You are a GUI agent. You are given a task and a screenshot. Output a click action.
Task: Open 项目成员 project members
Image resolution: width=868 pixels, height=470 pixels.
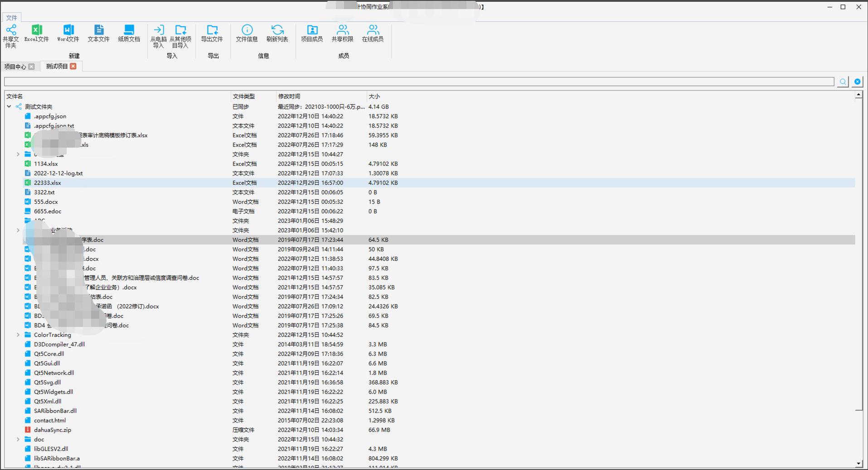pyautogui.click(x=312, y=34)
